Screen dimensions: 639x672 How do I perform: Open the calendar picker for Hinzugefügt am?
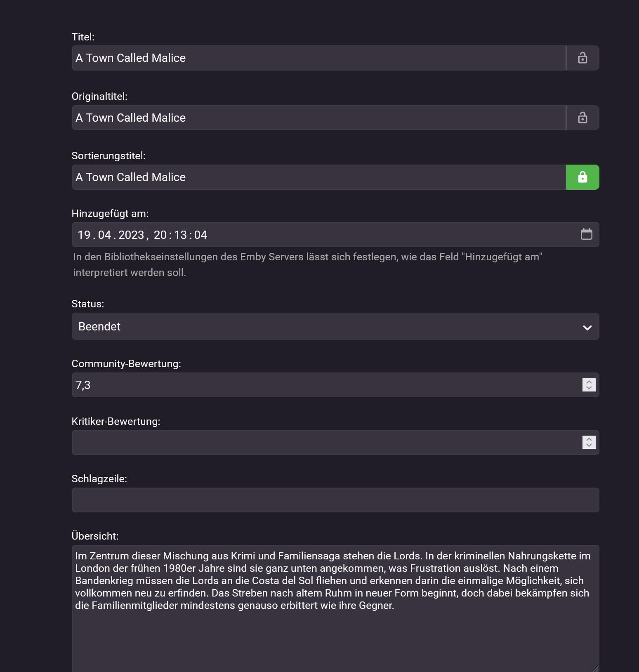(586, 234)
